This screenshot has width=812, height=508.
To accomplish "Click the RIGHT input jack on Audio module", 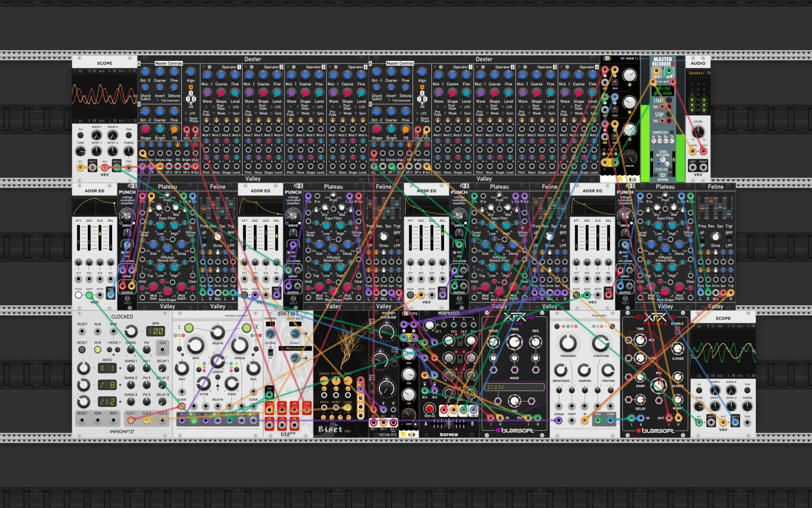I will click(704, 167).
